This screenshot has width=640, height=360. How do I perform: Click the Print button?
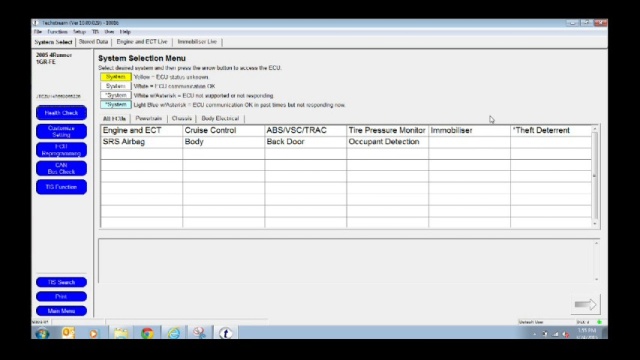(x=61, y=296)
